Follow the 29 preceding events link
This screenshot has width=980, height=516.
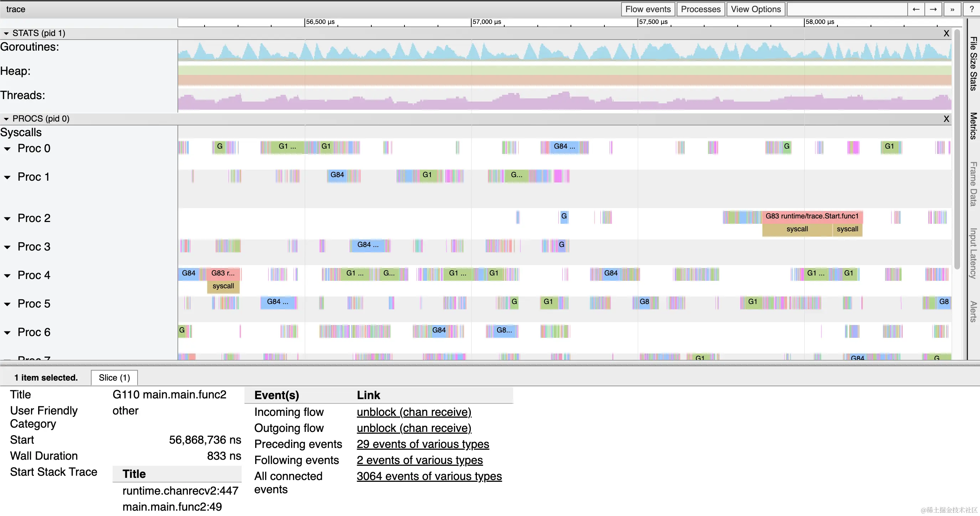point(423,444)
